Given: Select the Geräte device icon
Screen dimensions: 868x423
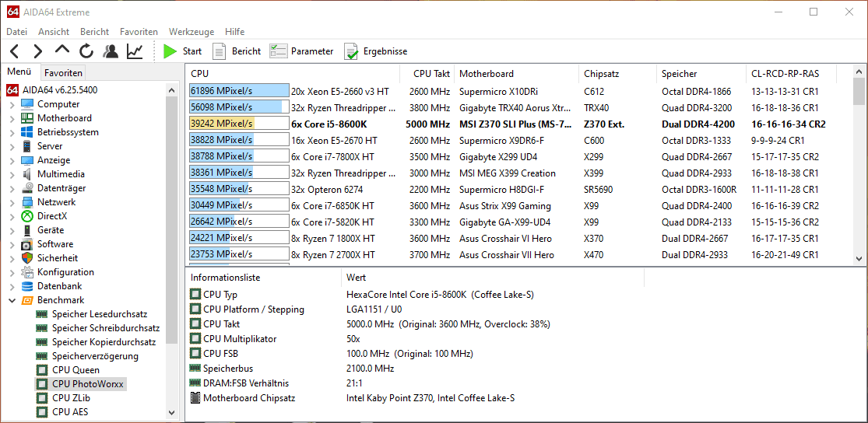Looking at the screenshot, I should click(x=27, y=230).
